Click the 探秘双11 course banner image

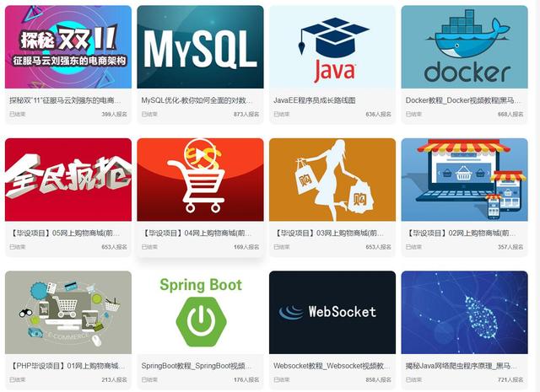[x=68, y=47]
